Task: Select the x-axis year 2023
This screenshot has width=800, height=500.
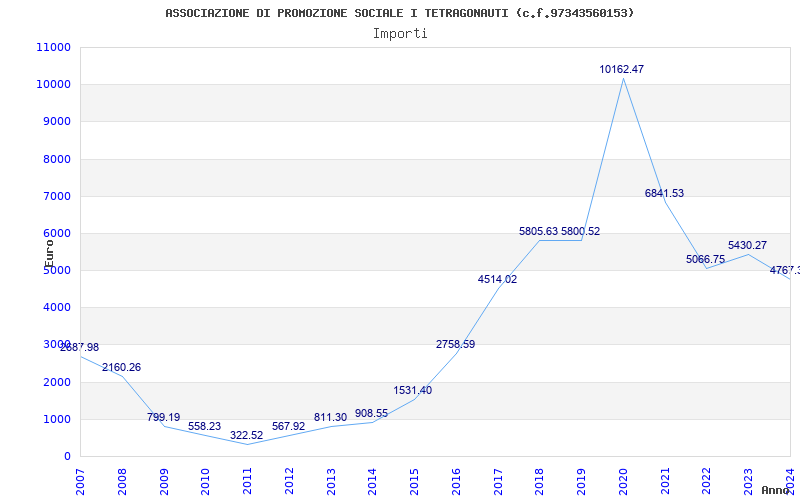Action: pyautogui.click(x=748, y=482)
